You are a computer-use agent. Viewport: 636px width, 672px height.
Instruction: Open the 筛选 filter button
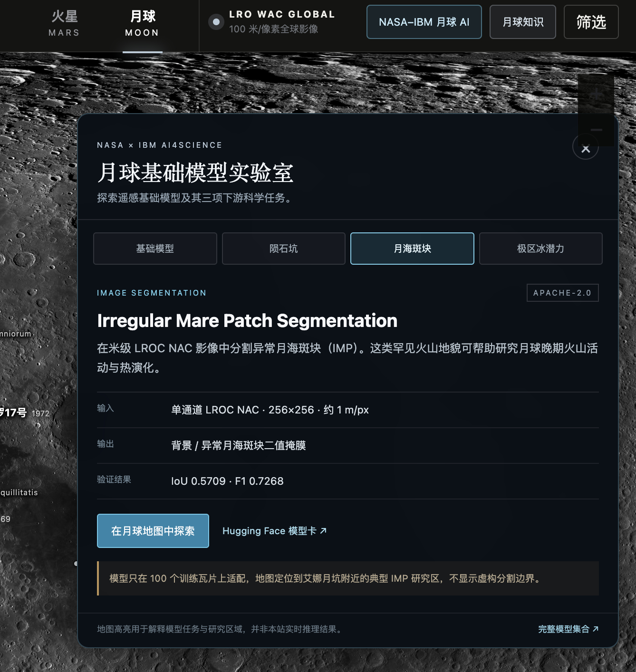(x=591, y=22)
